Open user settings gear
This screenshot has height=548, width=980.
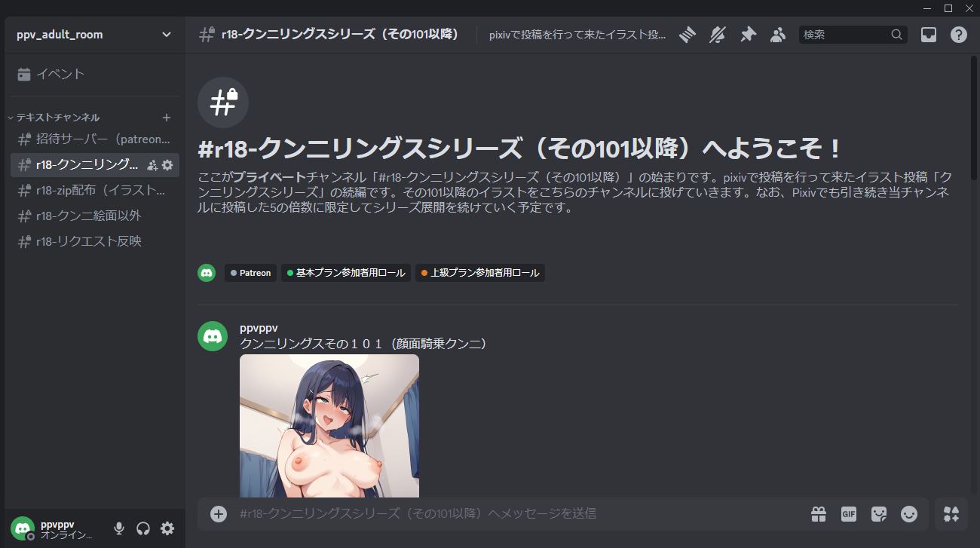pos(167,528)
